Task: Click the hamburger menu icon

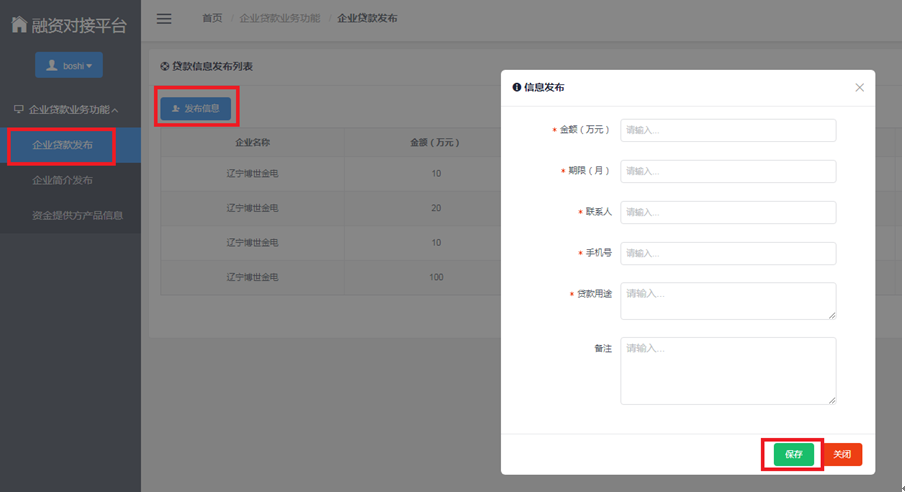Action: pyautogui.click(x=164, y=19)
